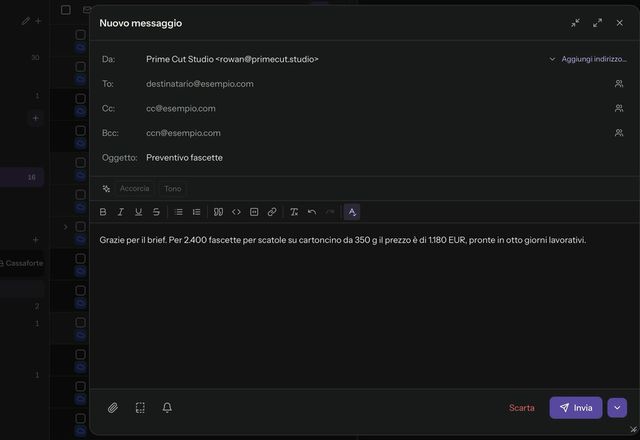Insert a hyperlink into the message
This screenshot has width=640, height=440.
(272, 212)
